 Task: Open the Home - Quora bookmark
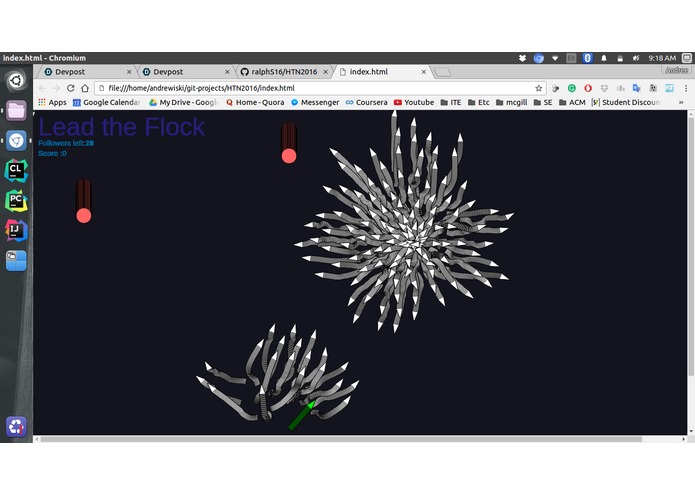pyautogui.click(x=255, y=102)
